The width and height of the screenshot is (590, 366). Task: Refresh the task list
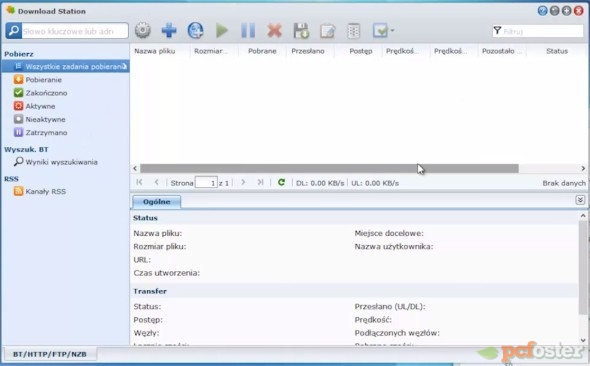pos(281,182)
